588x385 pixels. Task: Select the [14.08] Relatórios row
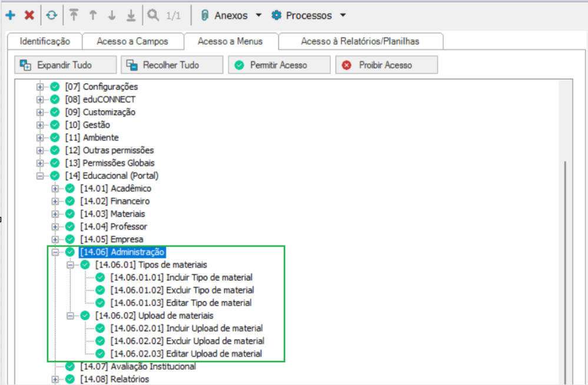coord(115,379)
